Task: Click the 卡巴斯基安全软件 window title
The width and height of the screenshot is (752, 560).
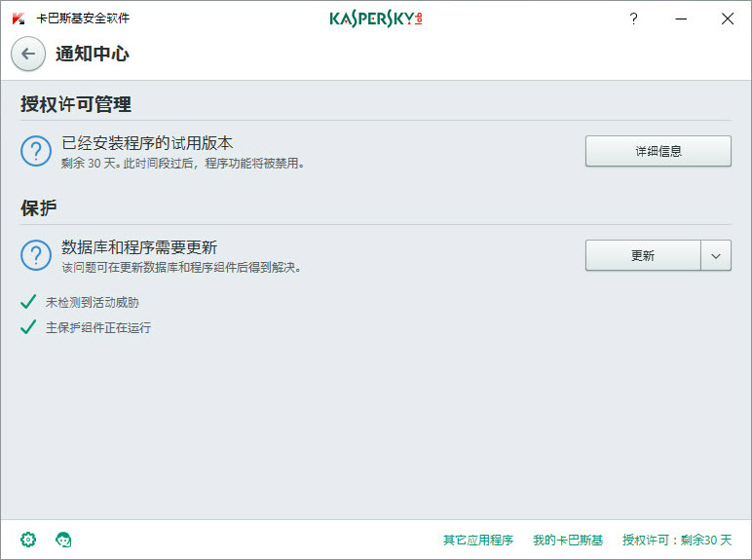Action: (x=83, y=19)
